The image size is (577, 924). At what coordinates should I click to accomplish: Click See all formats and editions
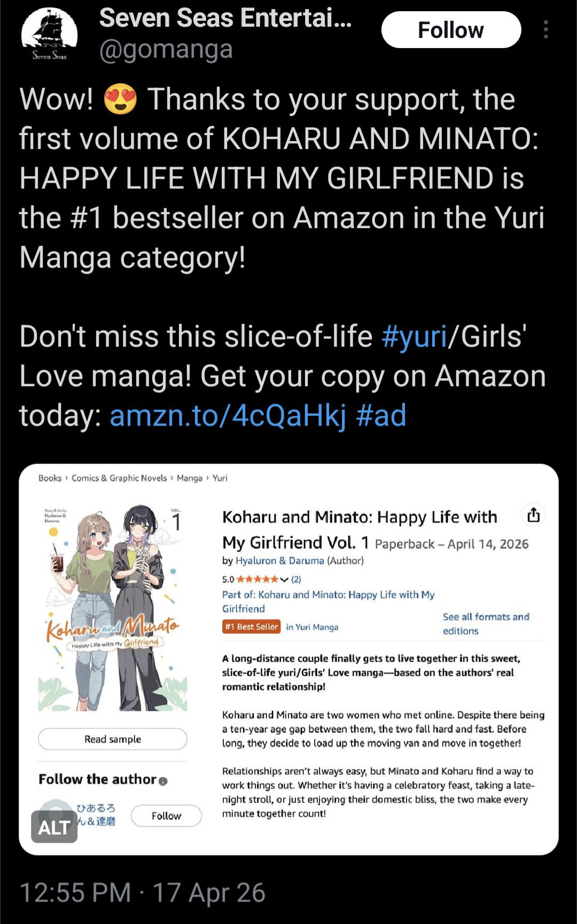[x=486, y=624]
